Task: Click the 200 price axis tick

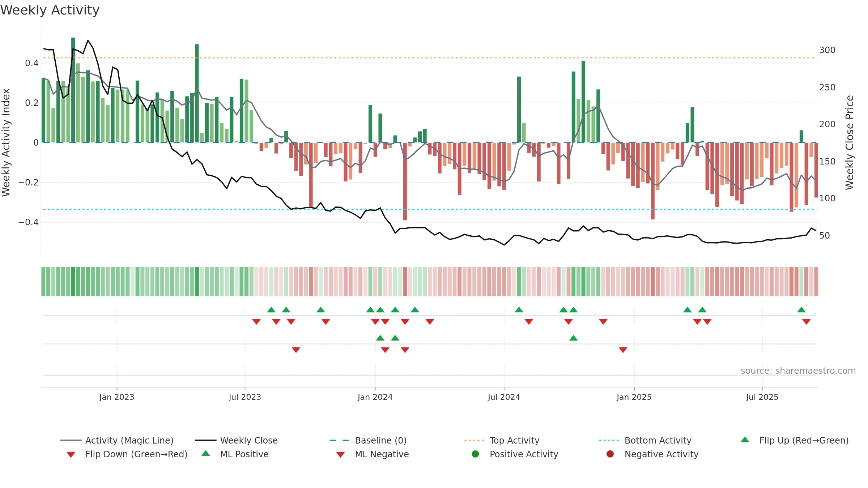Action: (x=827, y=124)
